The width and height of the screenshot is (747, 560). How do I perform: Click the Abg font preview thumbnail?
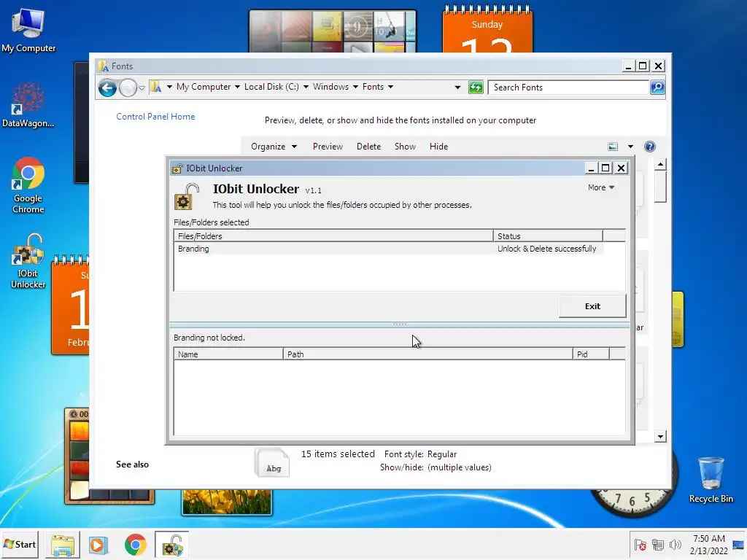point(272,462)
